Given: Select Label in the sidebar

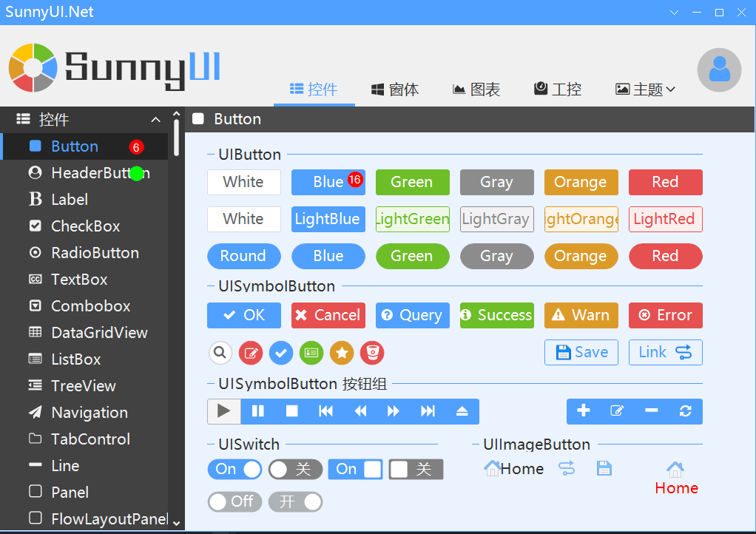Looking at the screenshot, I should click(x=84, y=199).
